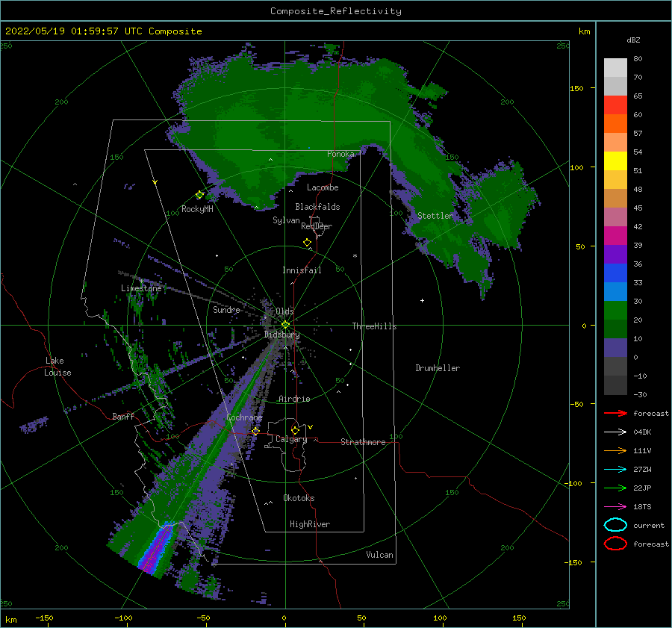
Task: Click the 18TS legend text
Action: [642, 507]
